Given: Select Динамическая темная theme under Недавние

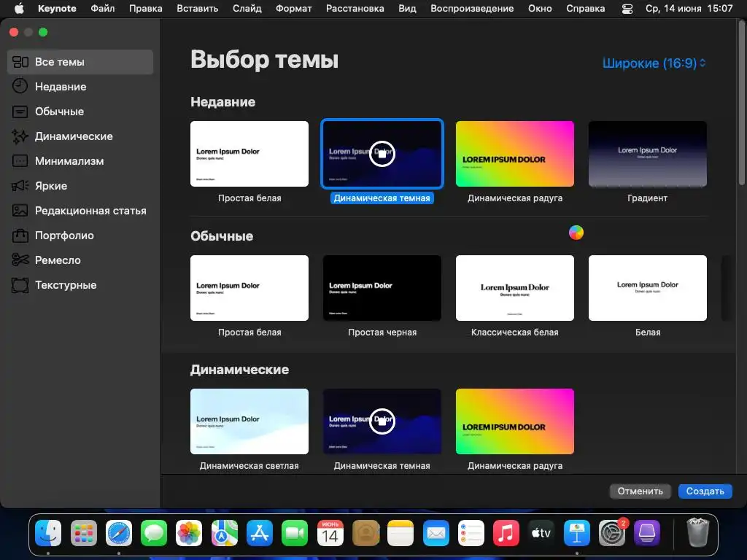Looking at the screenshot, I should [x=382, y=154].
